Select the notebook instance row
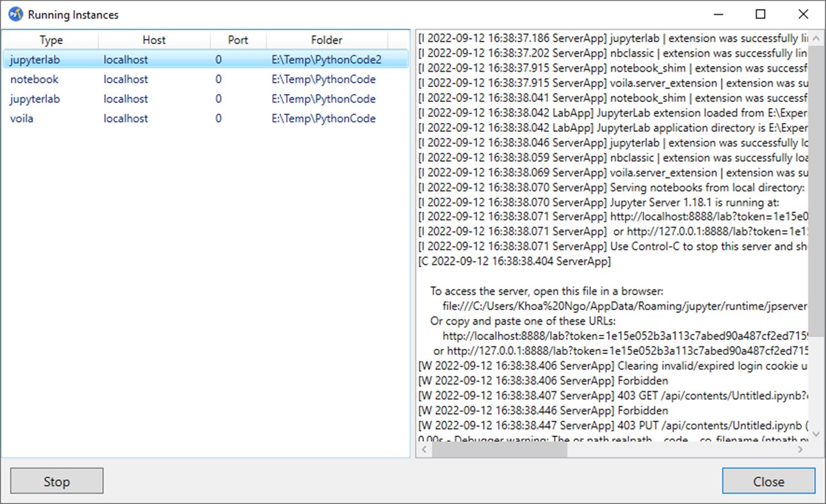 click(205, 79)
